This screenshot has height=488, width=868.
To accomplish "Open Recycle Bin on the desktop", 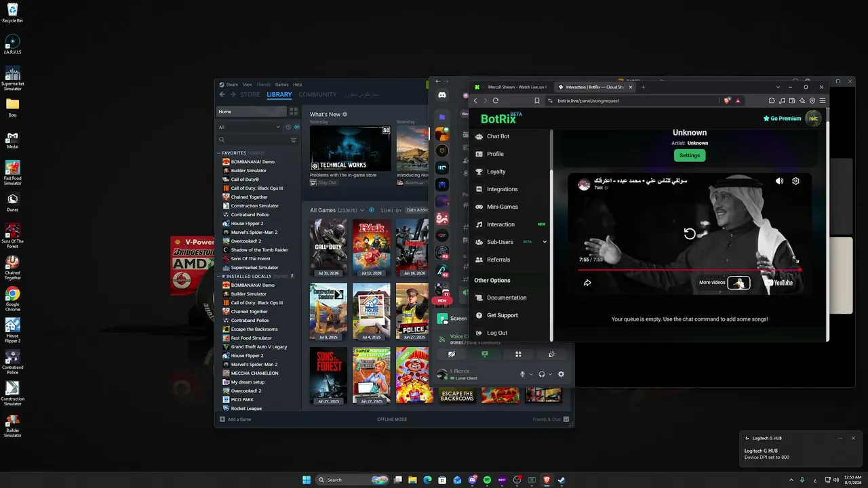I will pos(12,13).
